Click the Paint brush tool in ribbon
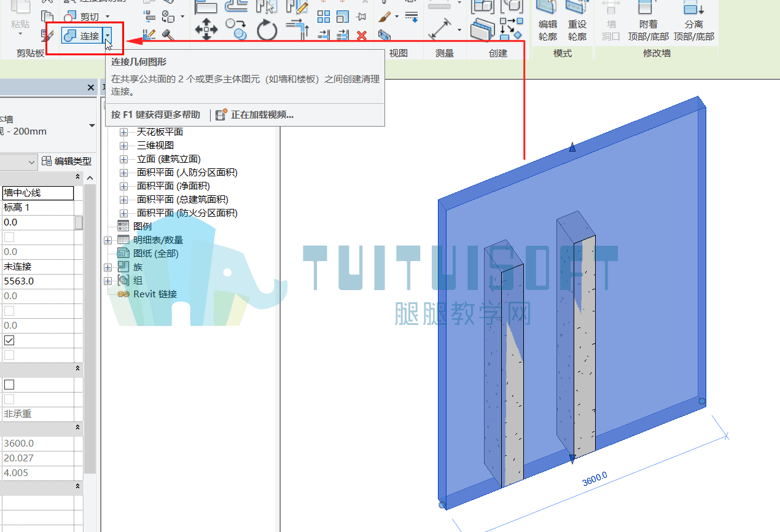 coord(385,16)
